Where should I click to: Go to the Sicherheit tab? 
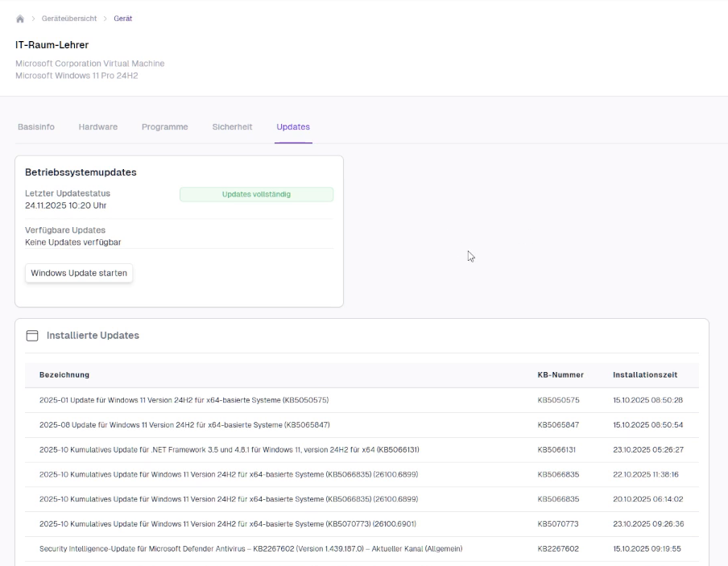point(232,127)
